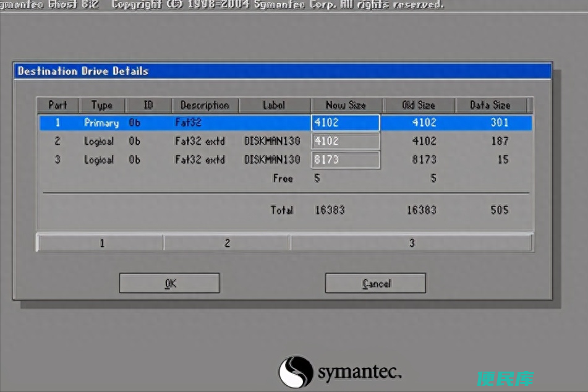This screenshot has height=392, width=588.
Task: Click the OK button
Action: click(x=169, y=283)
